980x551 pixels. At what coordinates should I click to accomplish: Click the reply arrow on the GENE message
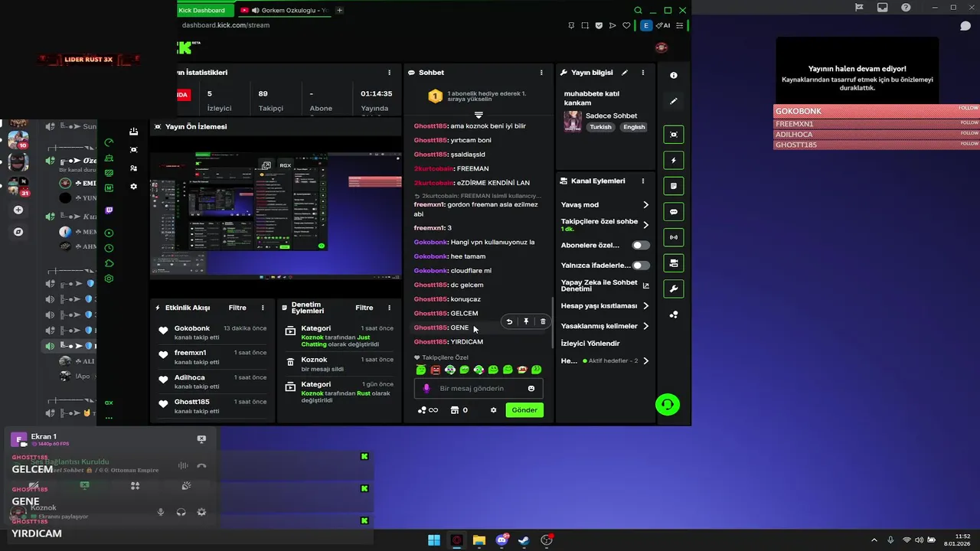[x=509, y=322]
